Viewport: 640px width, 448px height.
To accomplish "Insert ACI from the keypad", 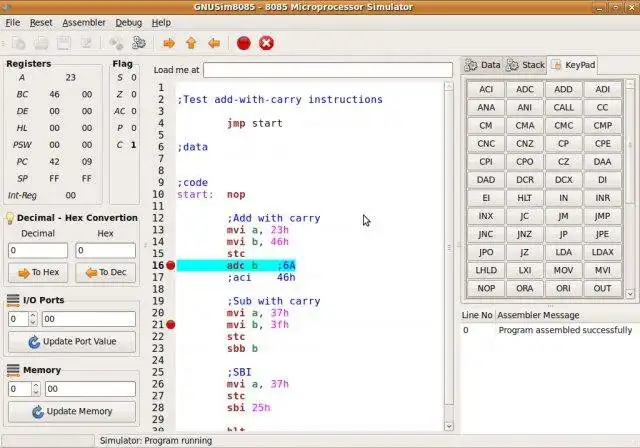I will click(x=486, y=89).
